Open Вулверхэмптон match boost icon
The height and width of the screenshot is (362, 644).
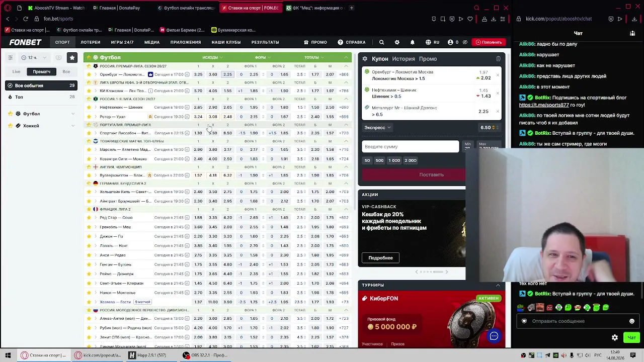(149, 175)
